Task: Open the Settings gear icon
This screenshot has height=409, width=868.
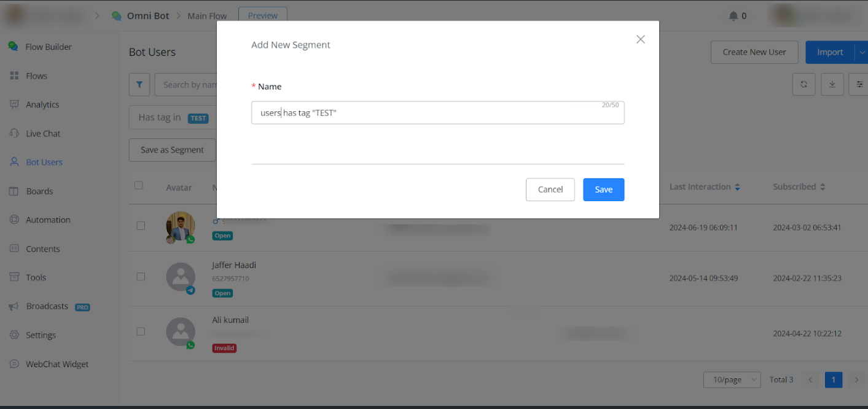Action: tap(14, 335)
